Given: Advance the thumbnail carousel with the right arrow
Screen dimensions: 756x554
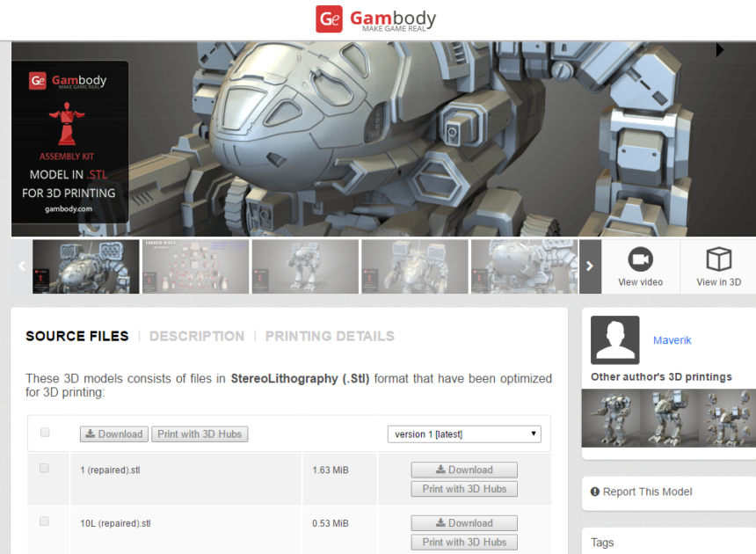Looking at the screenshot, I should (x=589, y=266).
